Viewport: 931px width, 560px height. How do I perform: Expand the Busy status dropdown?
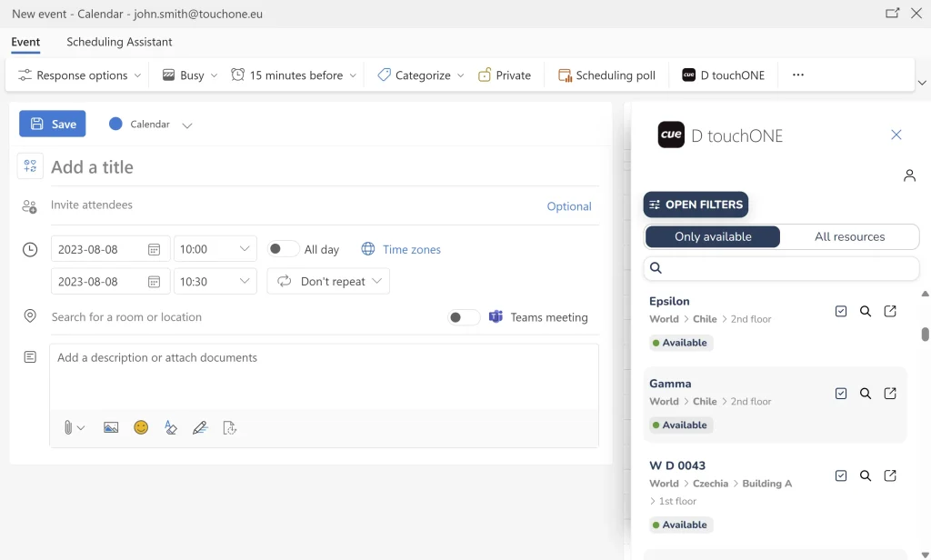pyautogui.click(x=214, y=75)
